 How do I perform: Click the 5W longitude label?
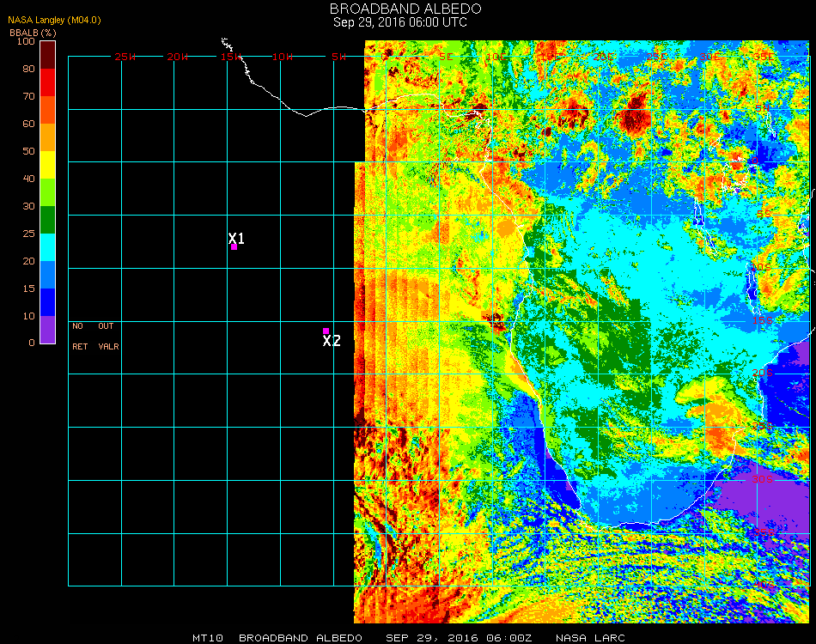point(338,57)
